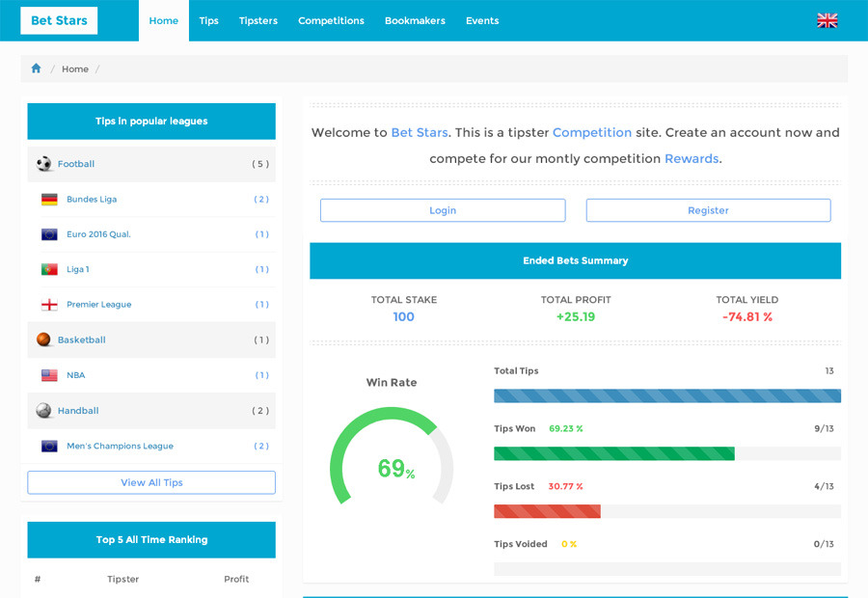868x598 pixels.
Task: Click the Login button
Action: pos(443,210)
